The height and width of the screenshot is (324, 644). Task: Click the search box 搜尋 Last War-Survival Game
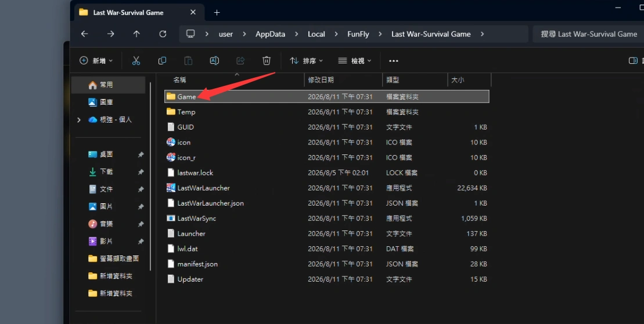[x=588, y=34]
